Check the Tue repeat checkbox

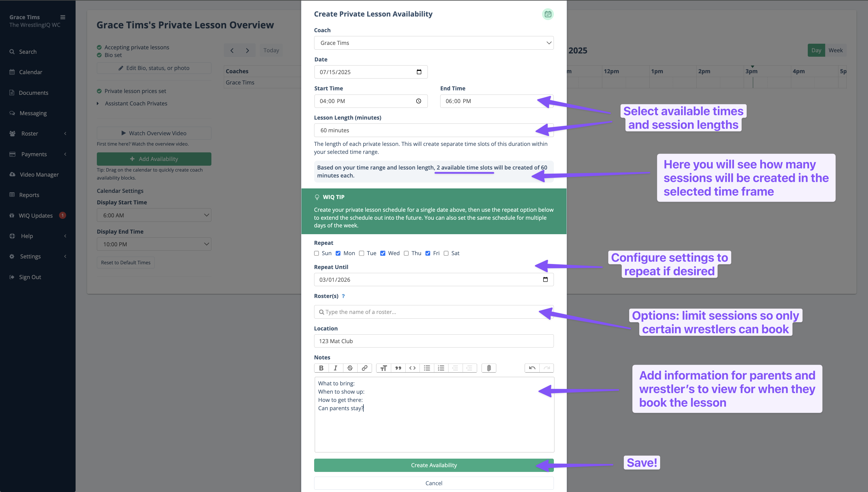click(361, 253)
